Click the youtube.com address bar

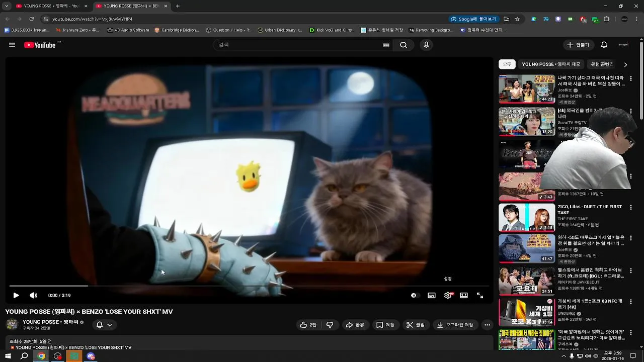click(242, 19)
